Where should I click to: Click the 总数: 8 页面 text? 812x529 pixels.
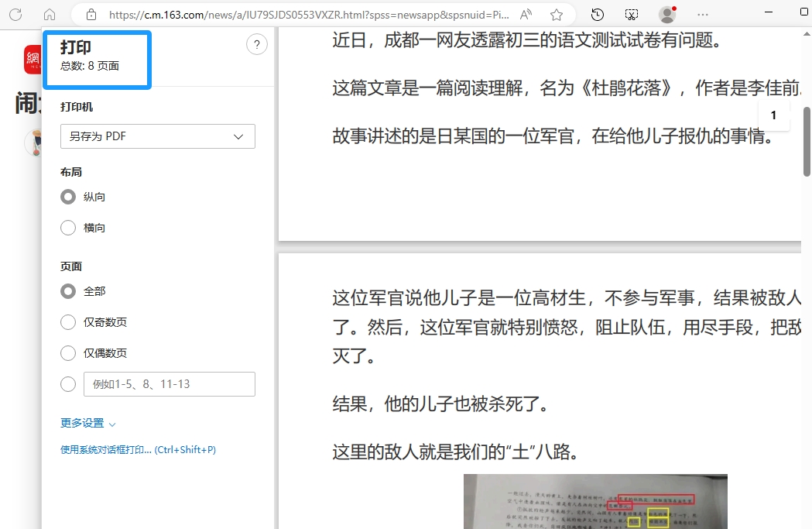[90, 66]
